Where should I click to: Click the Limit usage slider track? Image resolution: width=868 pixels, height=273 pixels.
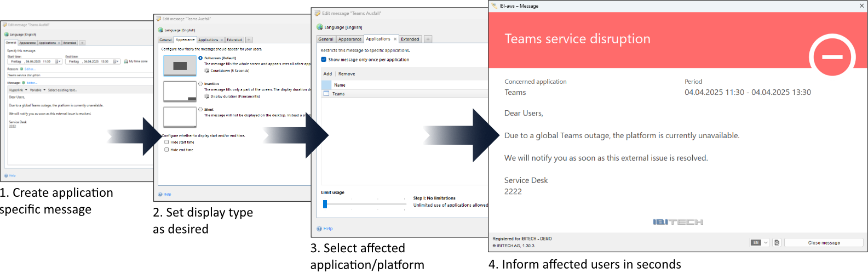366,204
